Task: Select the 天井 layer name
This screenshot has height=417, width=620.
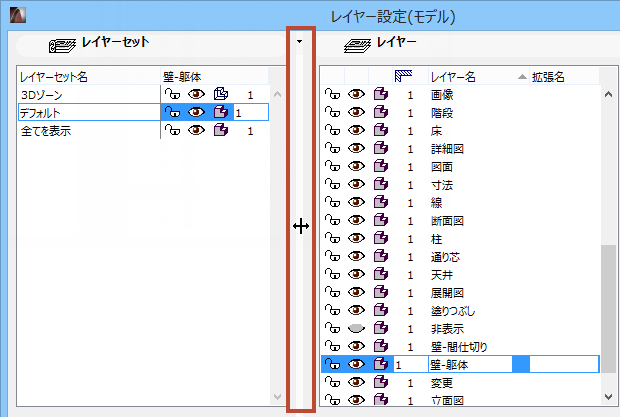Action: pos(442,275)
